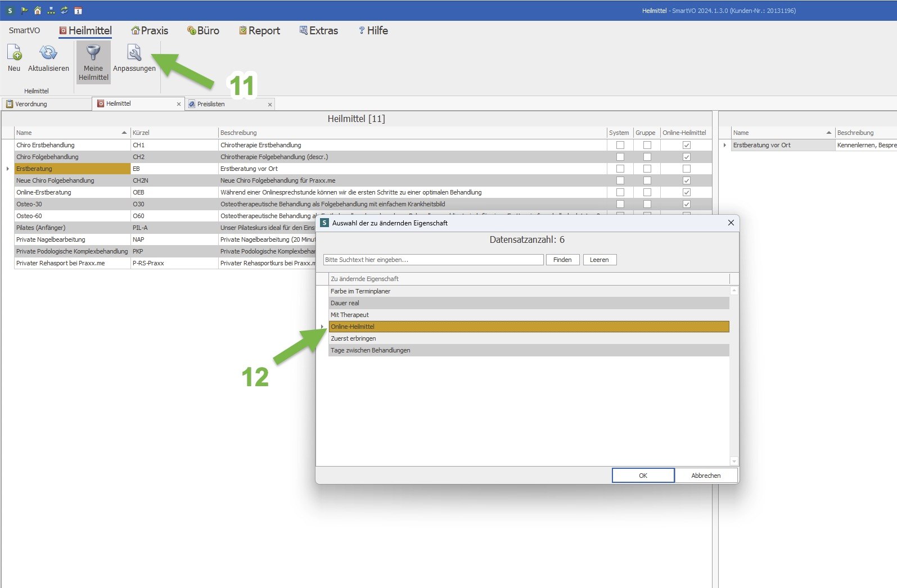Open the Praxis ribbon tab
Image resolution: width=897 pixels, height=588 pixels.
pyautogui.click(x=150, y=31)
